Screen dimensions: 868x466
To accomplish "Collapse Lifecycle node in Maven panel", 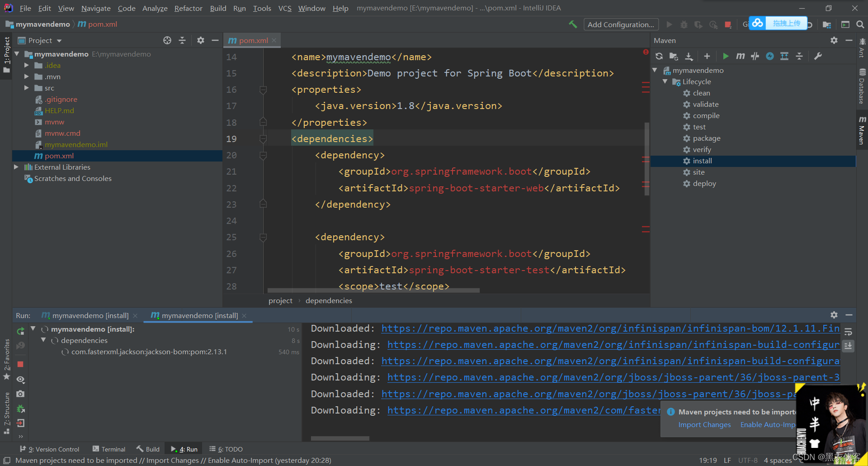I will click(665, 81).
